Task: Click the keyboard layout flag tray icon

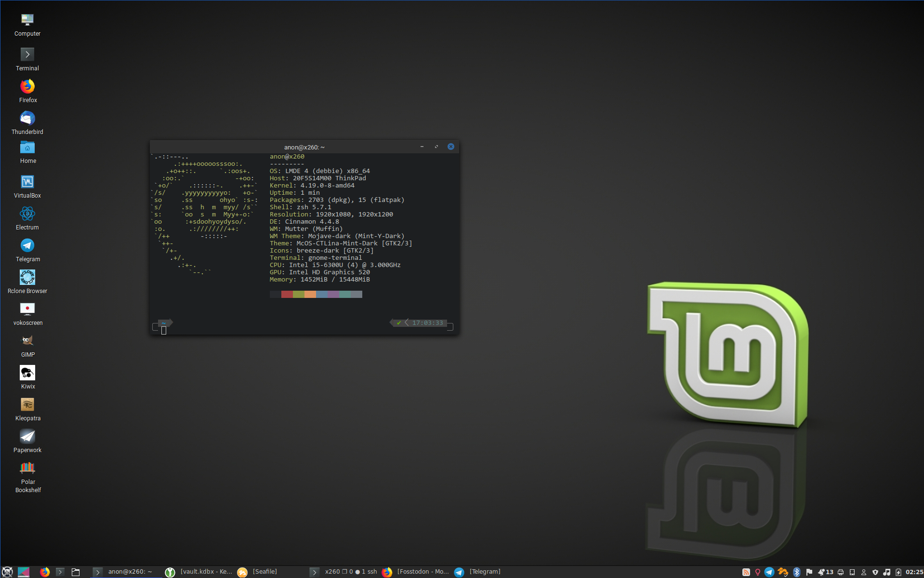Action: [x=809, y=572]
